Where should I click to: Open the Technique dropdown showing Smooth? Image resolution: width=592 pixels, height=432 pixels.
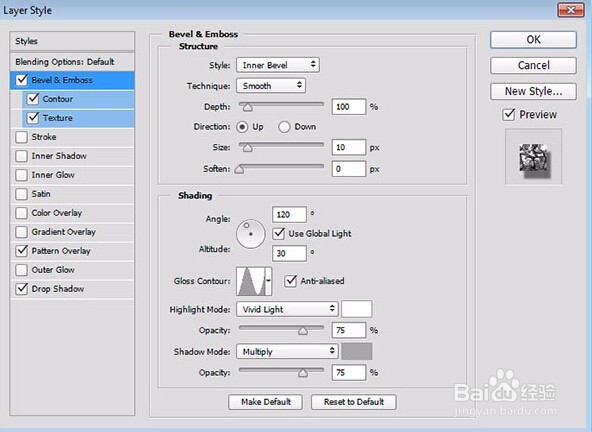click(x=271, y=86)
